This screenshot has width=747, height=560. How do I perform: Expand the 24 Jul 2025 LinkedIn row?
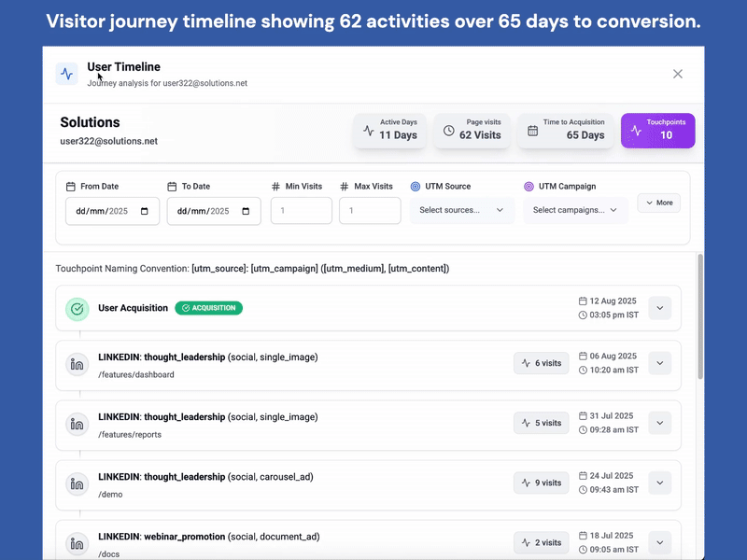[x=660, y=483]
